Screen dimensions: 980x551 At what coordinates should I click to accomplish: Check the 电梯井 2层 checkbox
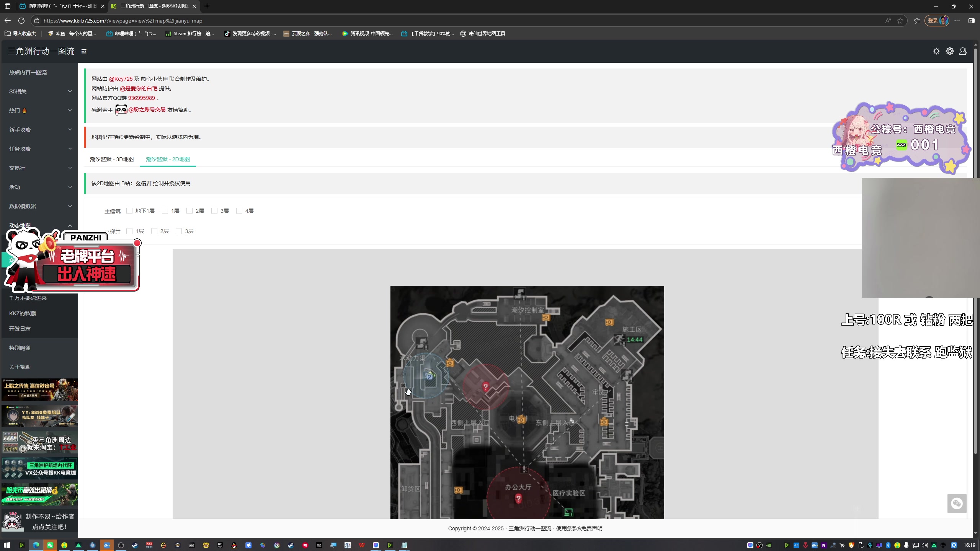pos(154,231)
